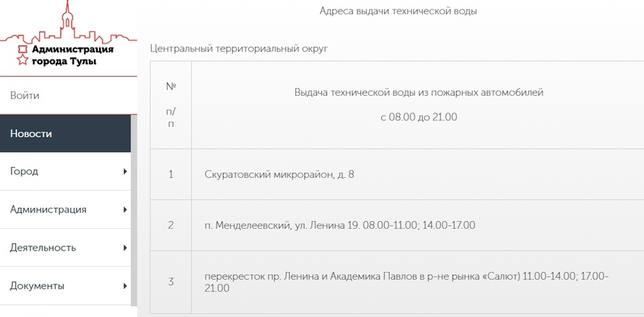The width and height of the screenshot is (644, 317).
Task: Open the «Деятельность» menu item
Action: pyautogui.click(x=43, y=248)
